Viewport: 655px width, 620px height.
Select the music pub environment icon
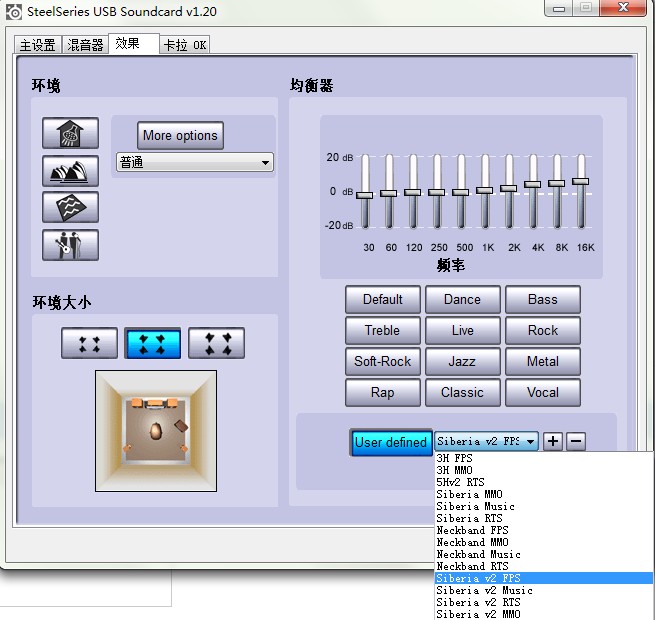(70, 245)
